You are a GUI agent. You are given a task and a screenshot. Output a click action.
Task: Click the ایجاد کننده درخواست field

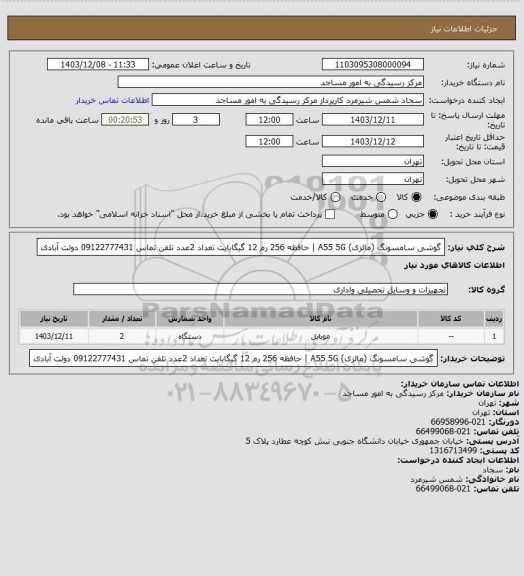288,100
